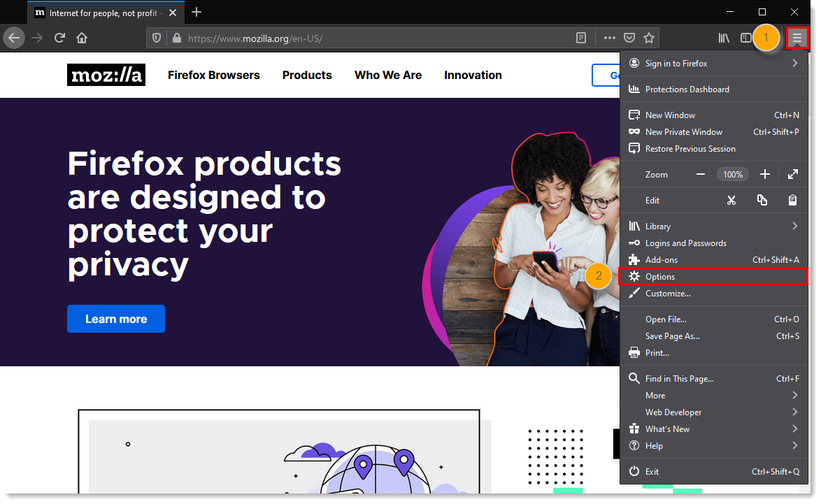
Task: Choose Save Page As...
Action: click(x=714, y=336)
